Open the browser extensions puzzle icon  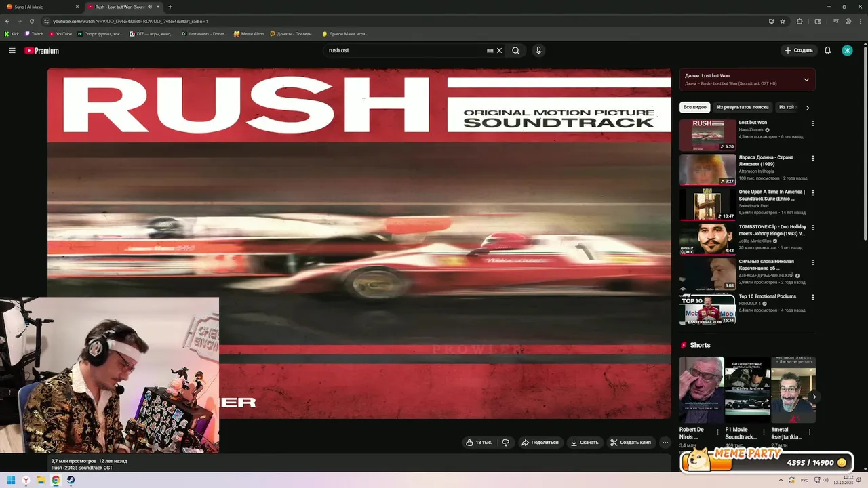coord(800,21)
